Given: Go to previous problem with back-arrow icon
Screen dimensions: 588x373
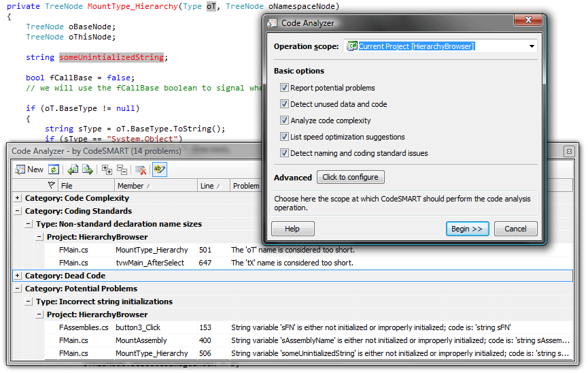Looking at the screenshot, I should [x=73, y=169].
